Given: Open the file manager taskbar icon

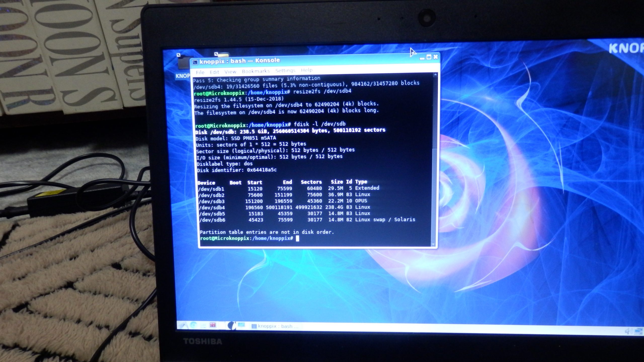Looking at the screenshot, I should coord(203,326).
